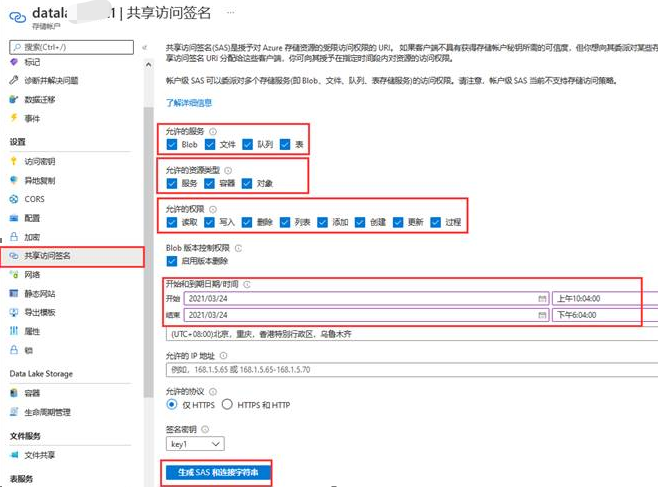Open the time zone dropdown showing UTC+08:00
658x487 pixels.
[400, 333]
